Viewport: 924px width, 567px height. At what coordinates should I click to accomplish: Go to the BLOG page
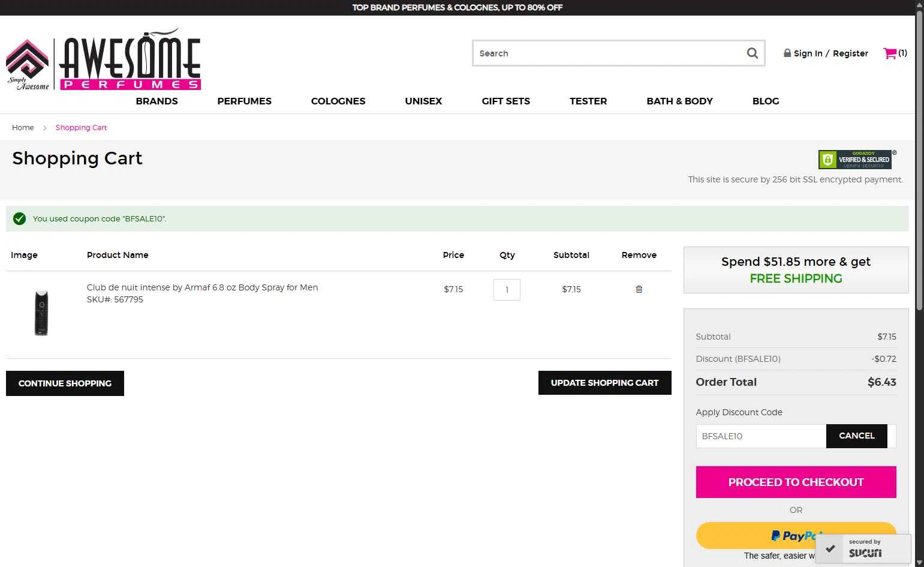766,101
